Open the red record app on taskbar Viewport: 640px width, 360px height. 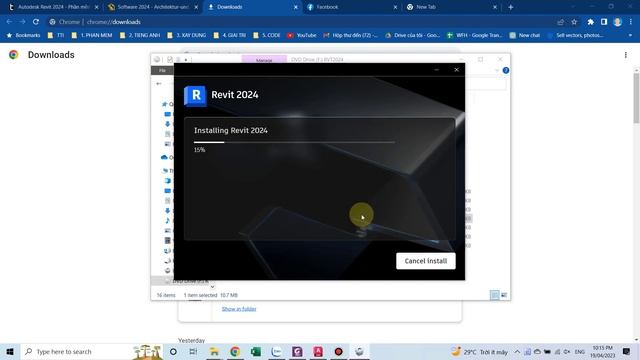tap(338, 351)
